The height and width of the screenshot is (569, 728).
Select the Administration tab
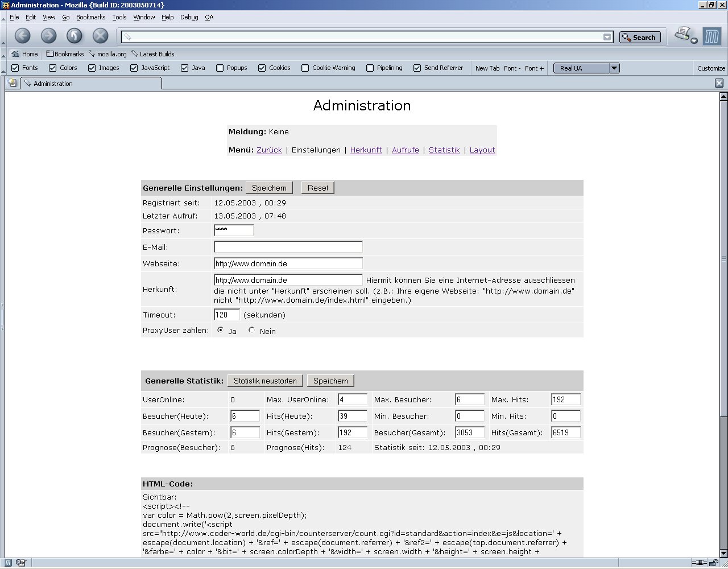[91, 84]
